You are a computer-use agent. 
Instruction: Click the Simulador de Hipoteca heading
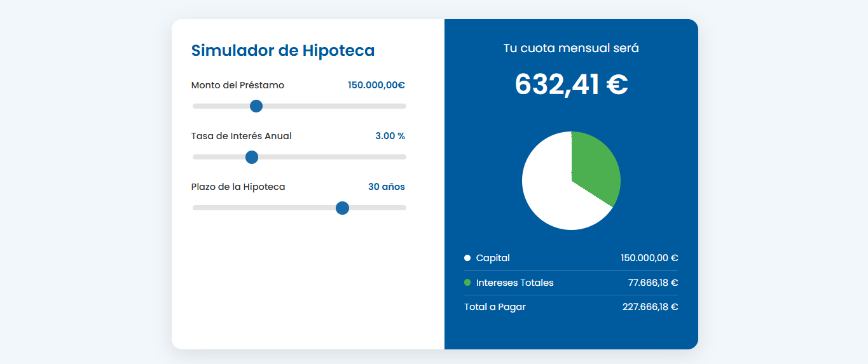(x=283, y=50)
